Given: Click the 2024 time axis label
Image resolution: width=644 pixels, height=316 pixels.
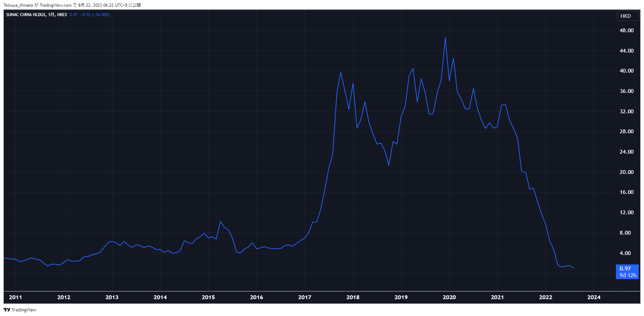Looking at the screenshot, I should point(594,297).
